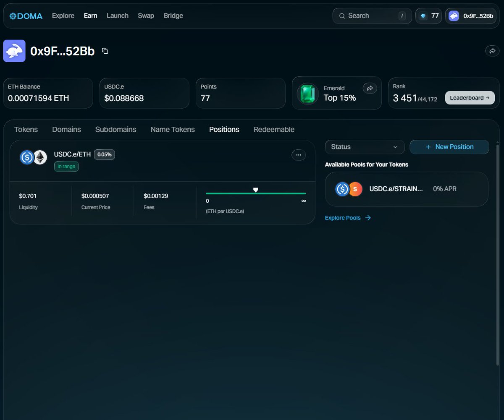Select the USDC.e balance value $0.088668
504x420 pixels.
124,98
